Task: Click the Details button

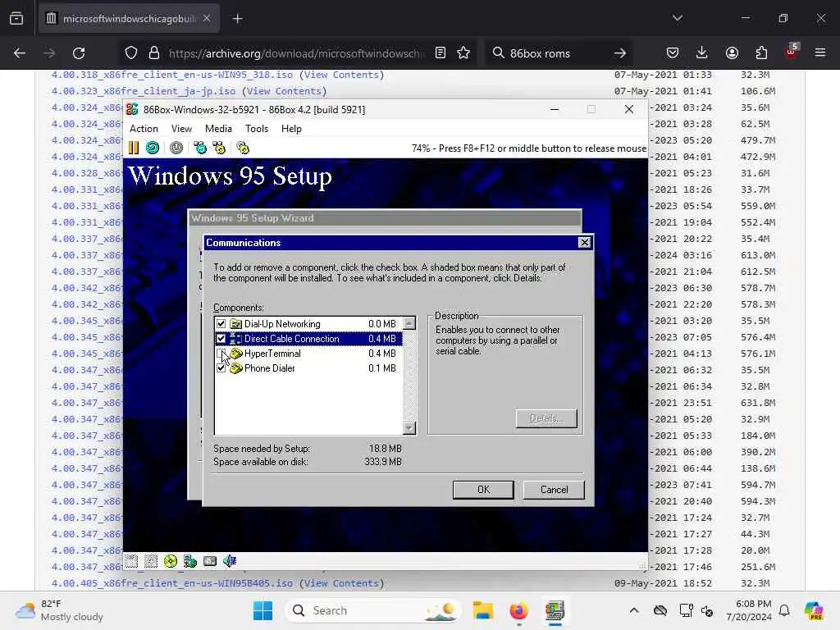Action: click(546, 418)
